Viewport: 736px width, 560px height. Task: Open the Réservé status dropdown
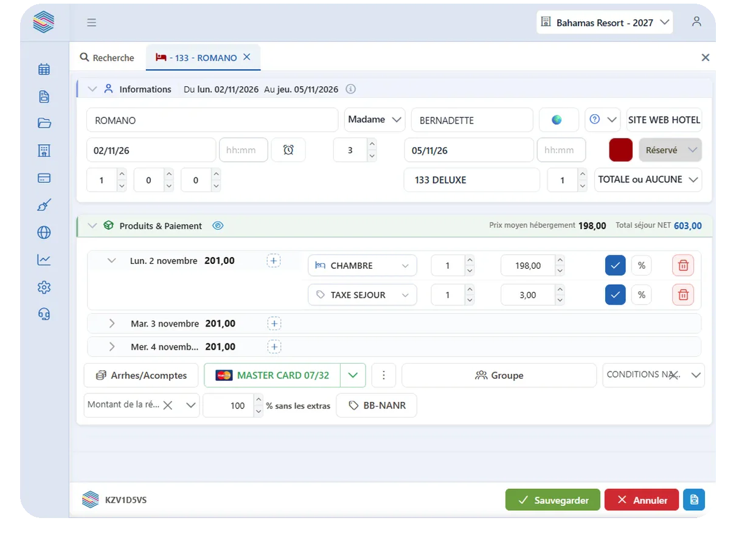coord(670,150)
